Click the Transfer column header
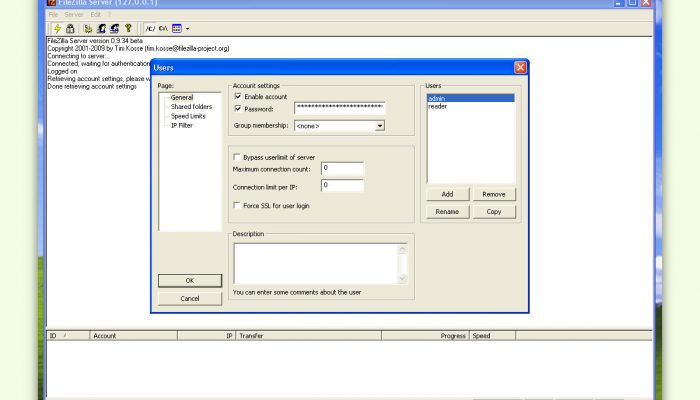Screen dimensions: 700x400 tap(308, 336)
